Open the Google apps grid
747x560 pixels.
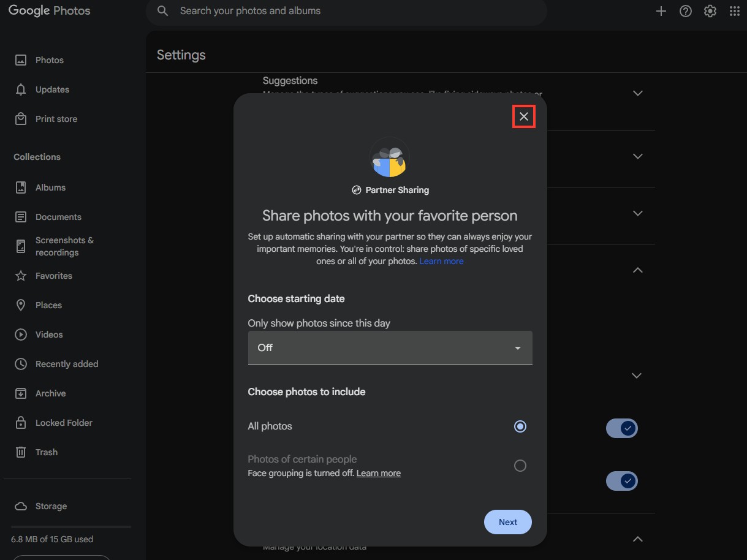[x=735, y=11]
